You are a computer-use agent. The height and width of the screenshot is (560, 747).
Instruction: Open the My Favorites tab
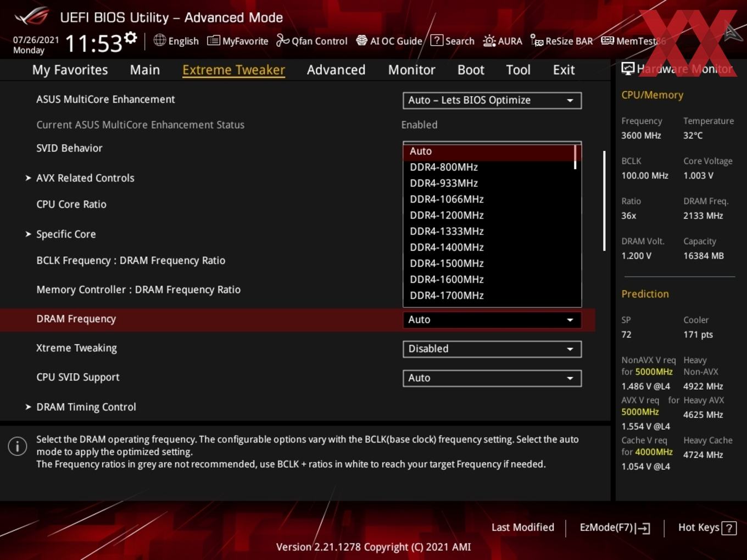click(70, 70)
